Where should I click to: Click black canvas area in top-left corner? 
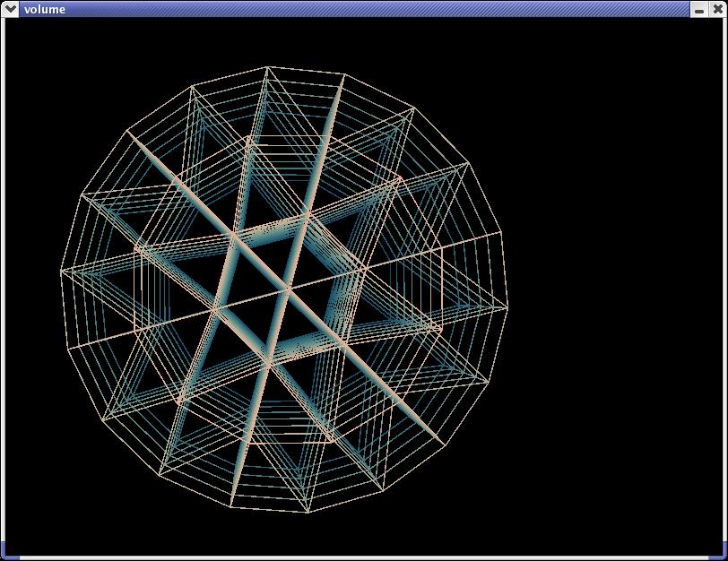click(36, 45)
